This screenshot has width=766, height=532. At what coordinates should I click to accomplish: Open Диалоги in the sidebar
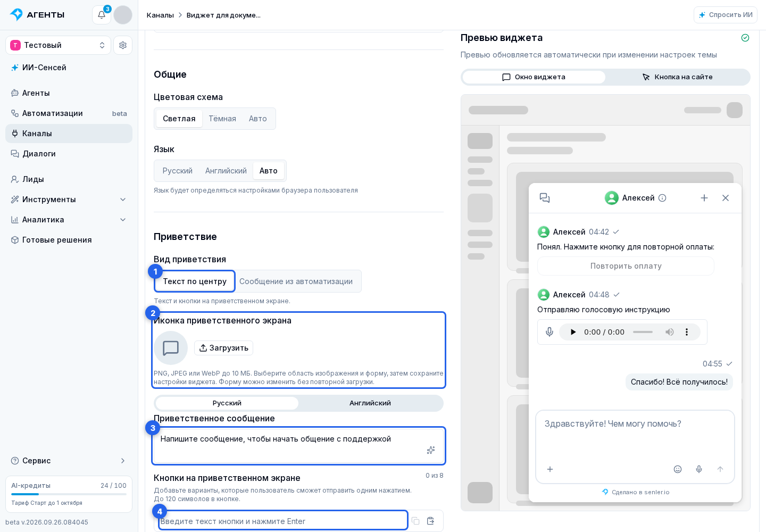coord(69,154)
